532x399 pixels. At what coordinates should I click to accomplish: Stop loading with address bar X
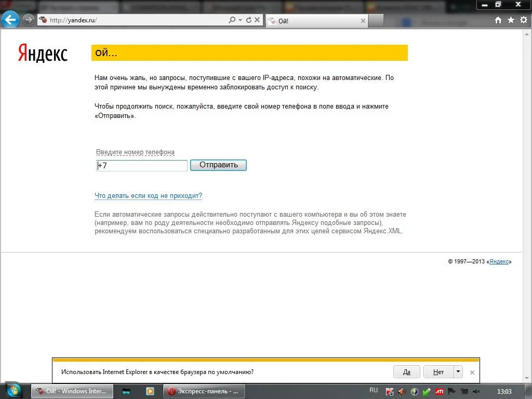pos(257,20)
